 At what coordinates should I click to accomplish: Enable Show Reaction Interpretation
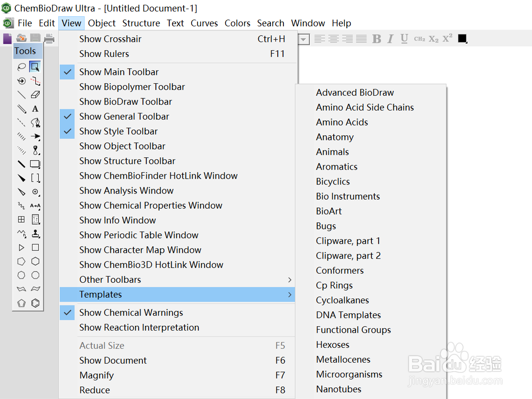178,327
